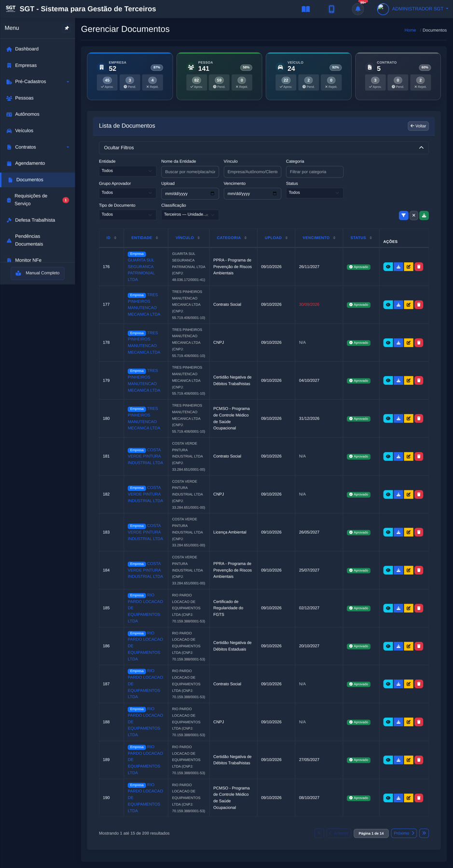This screenshot has height=868, width=453.
Task: Download document 177 file
Action: pyautogui.click(x=398, y=305)
